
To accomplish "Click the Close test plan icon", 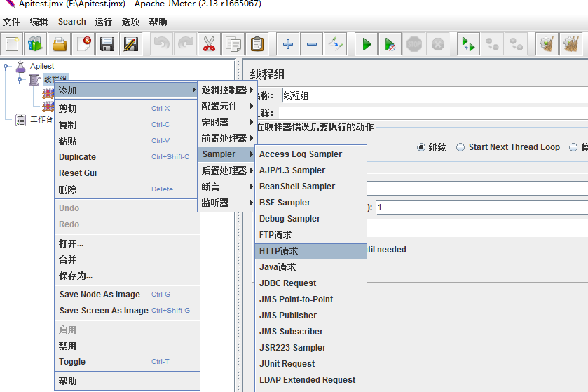I will point(83,44).
